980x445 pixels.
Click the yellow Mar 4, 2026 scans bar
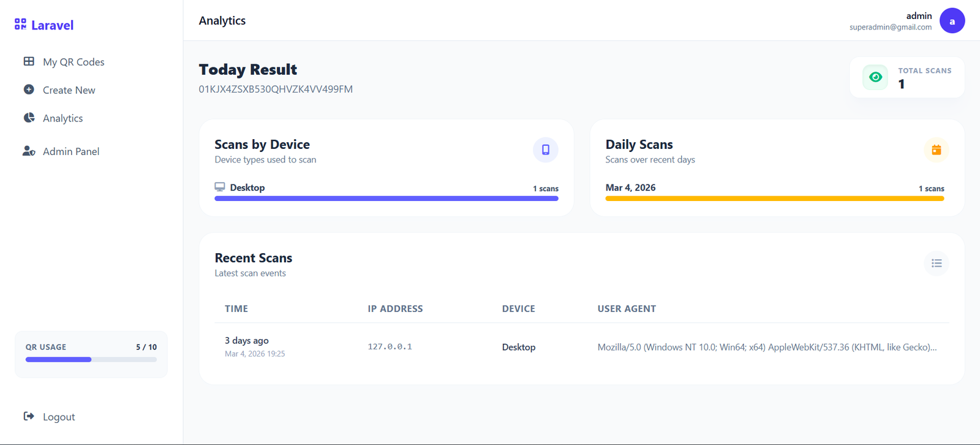[774, 199]
